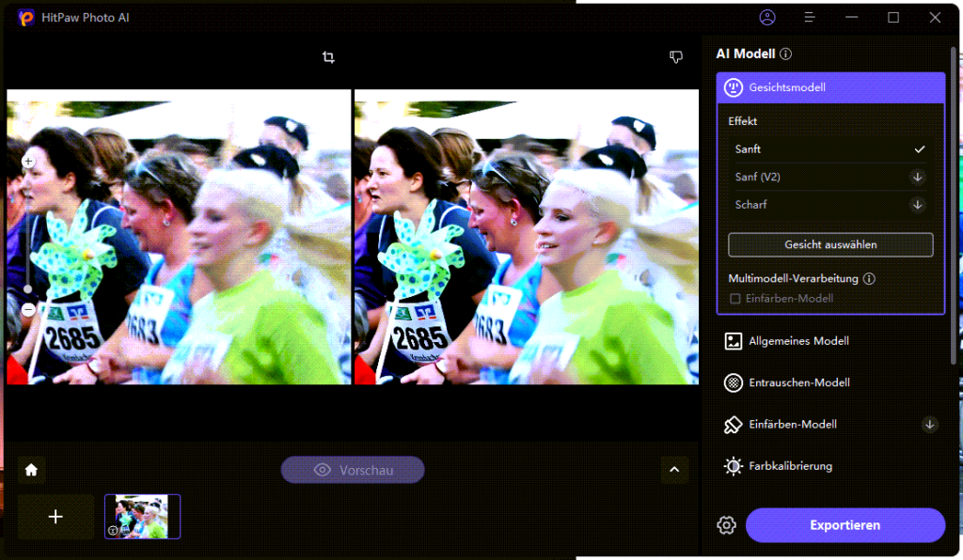Zoom out with the minus icon
Image resolution: width=963 pixels, height=560 pixels.
pos(28,310)
